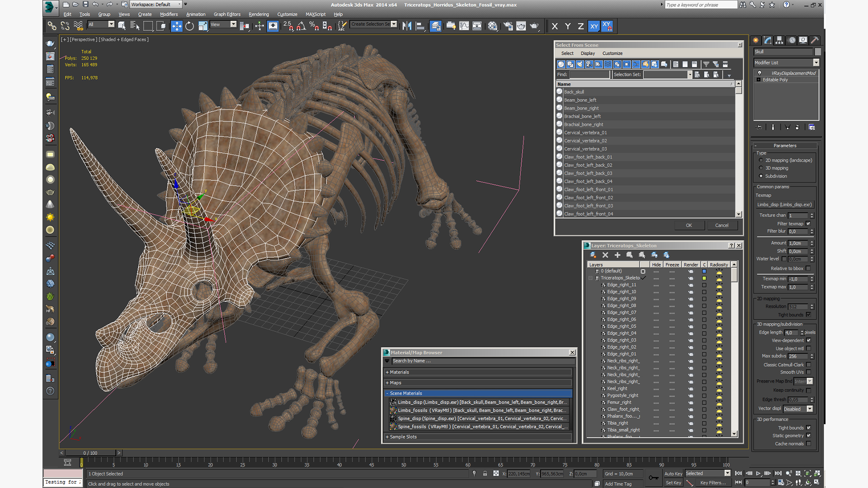Click the Unlink Selection icon
Viewport: 868px width, 488px height.
click(x=65, y=26)
